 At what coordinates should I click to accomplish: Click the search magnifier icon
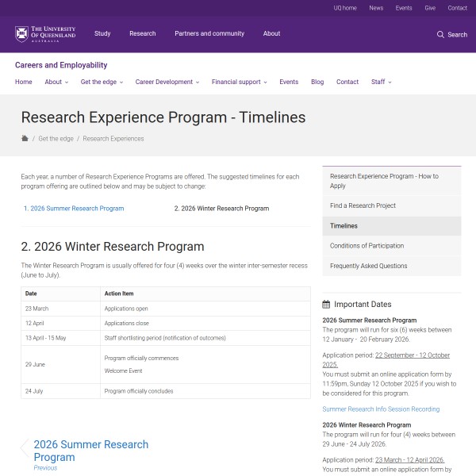point(440,35)
